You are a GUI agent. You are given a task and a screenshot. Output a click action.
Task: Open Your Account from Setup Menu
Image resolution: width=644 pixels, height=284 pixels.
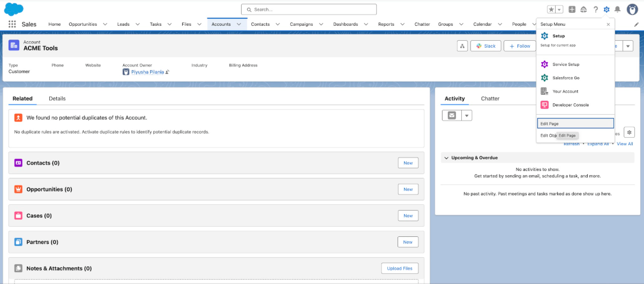pyautogui.click(x=575, y=91)
